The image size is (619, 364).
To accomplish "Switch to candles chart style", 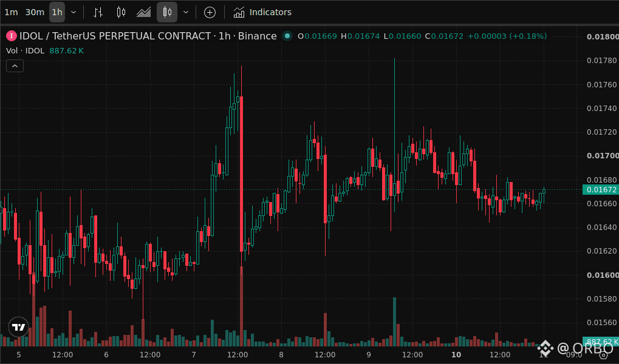I will pos(121,12).
